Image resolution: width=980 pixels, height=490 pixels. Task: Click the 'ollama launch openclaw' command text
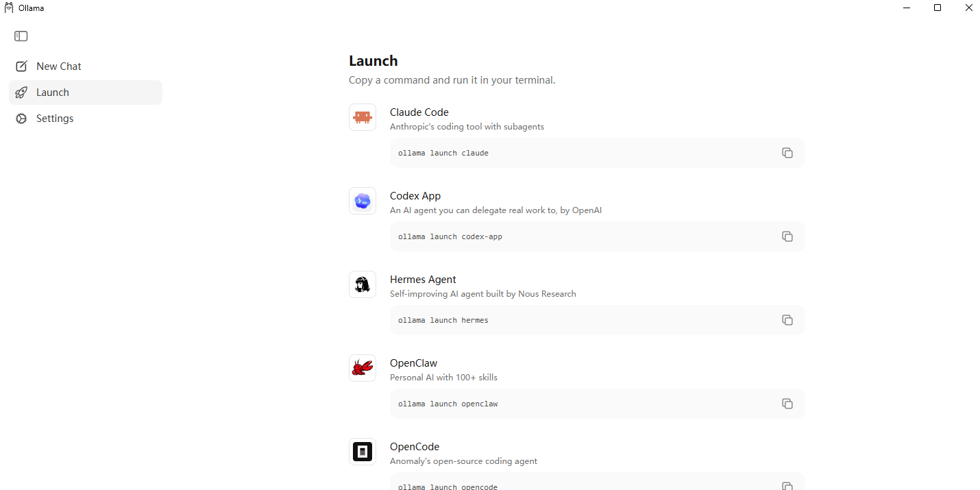[x=448, y=404]
